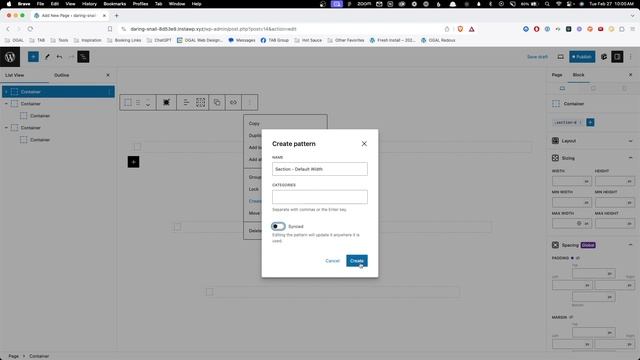Open the block inserter plus button
This screenshot has height=360, width=640.
click(33, 57)
